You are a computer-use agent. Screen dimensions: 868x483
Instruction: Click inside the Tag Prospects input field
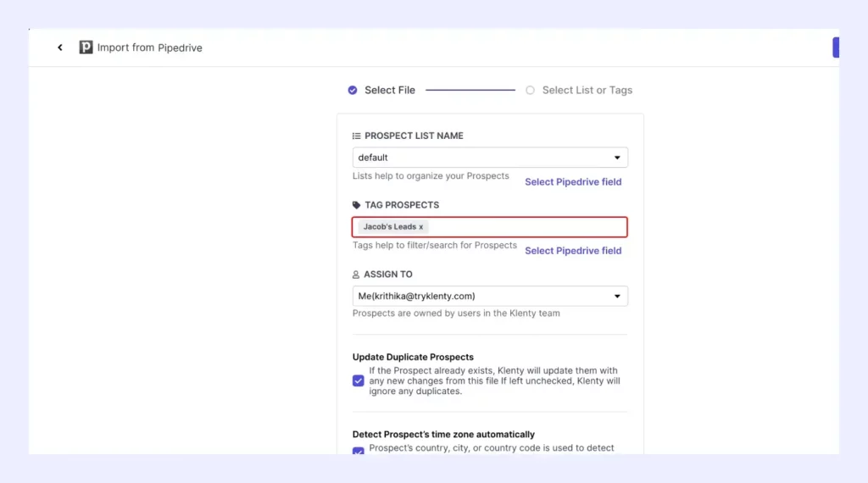tap(490, 227)
